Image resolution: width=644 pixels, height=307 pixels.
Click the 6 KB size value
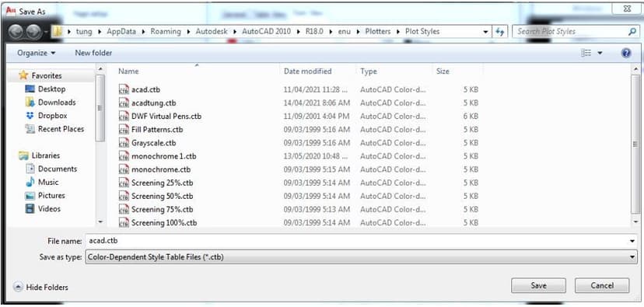coord(471,116)
